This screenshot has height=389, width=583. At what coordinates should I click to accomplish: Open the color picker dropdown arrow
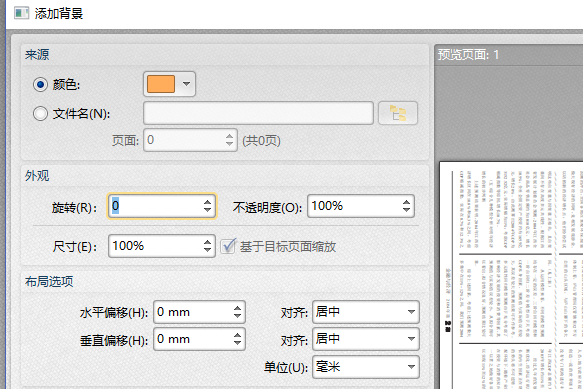[186, 84]
